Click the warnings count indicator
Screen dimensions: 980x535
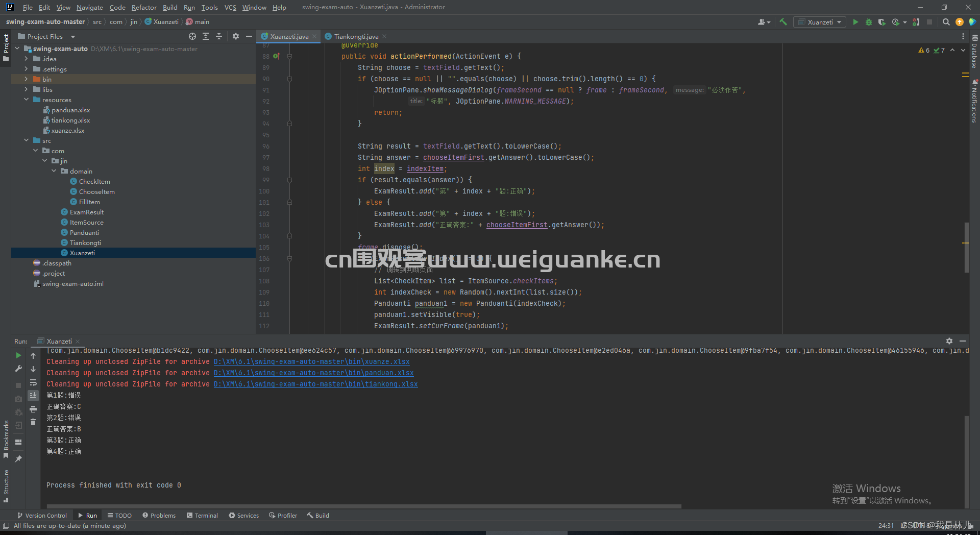(x=924, y=50)
